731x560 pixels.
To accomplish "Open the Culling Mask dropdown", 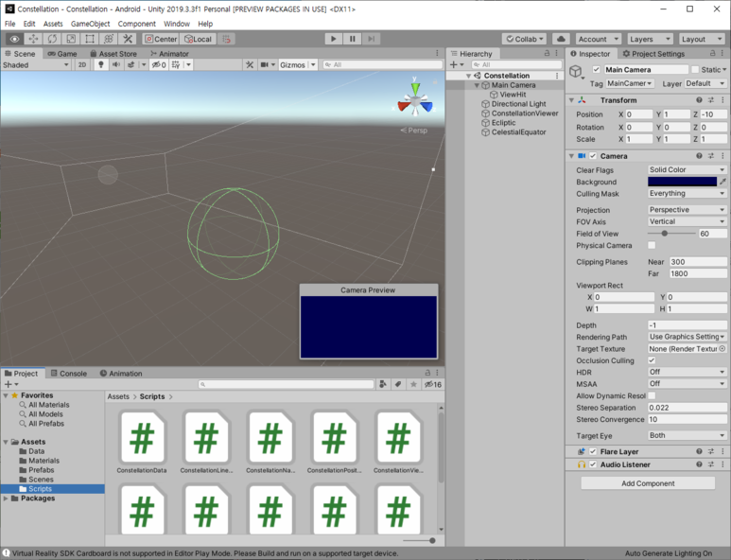I will coord(687,193).
